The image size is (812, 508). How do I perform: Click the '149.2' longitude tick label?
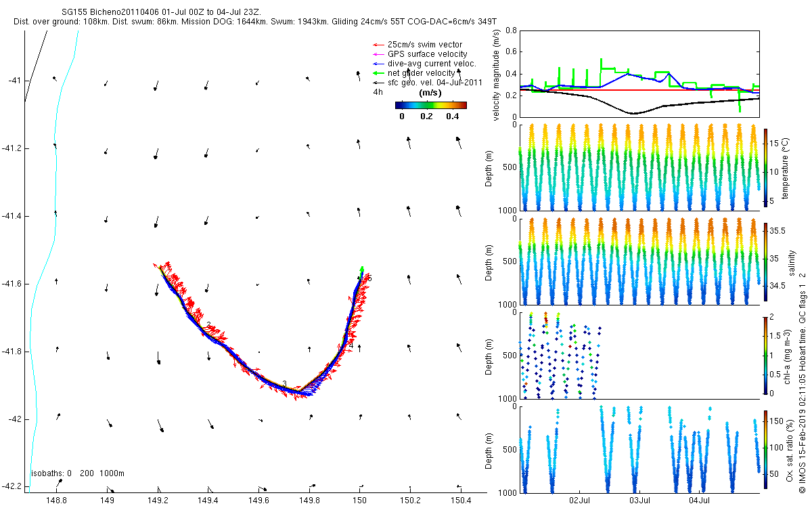point(157,500)
